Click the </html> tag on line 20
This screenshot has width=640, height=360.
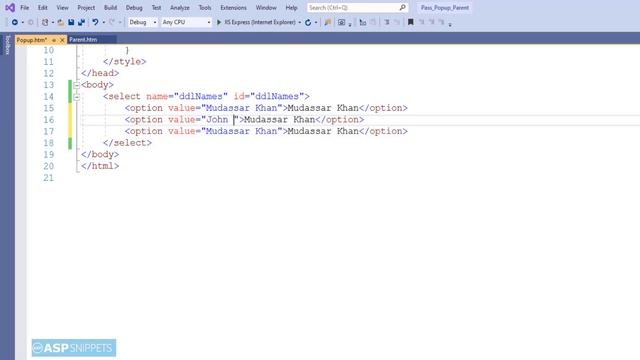(100, 166)
